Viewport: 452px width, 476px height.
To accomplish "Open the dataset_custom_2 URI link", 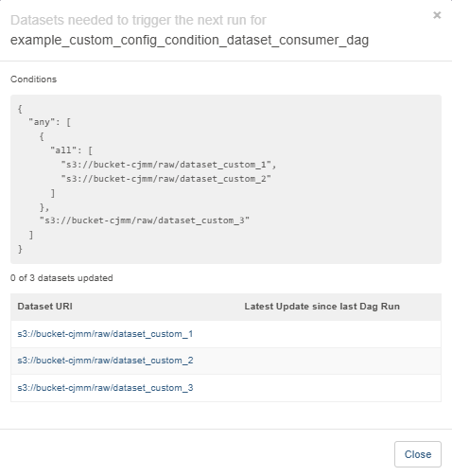I will 105,361.
